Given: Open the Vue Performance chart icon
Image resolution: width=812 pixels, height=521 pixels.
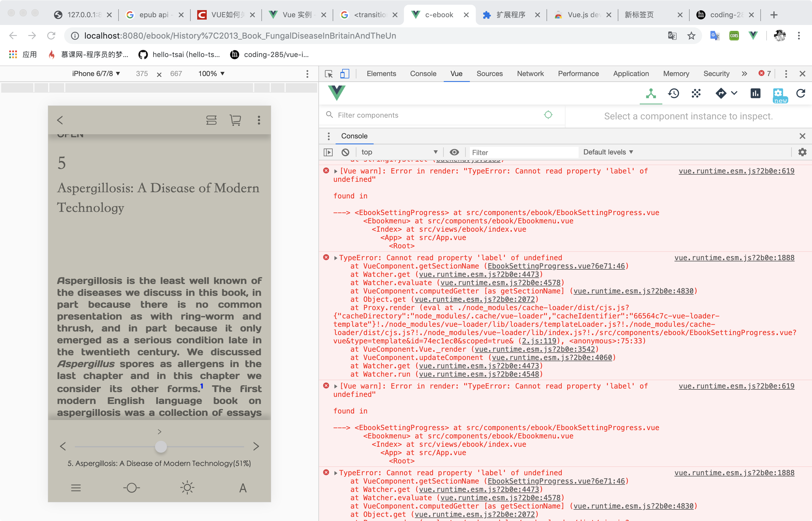Looking at the screenshot, I should point(755,93).
